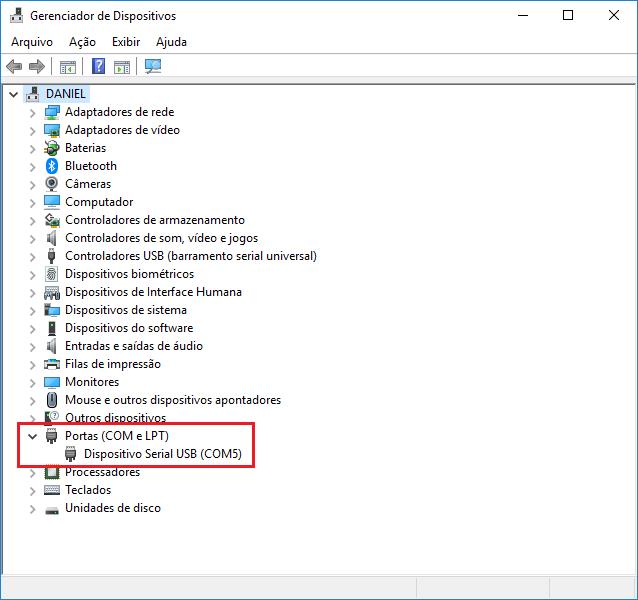Select Portas (COM e LPT) label

pyautogui.click(x=117, y=436)
